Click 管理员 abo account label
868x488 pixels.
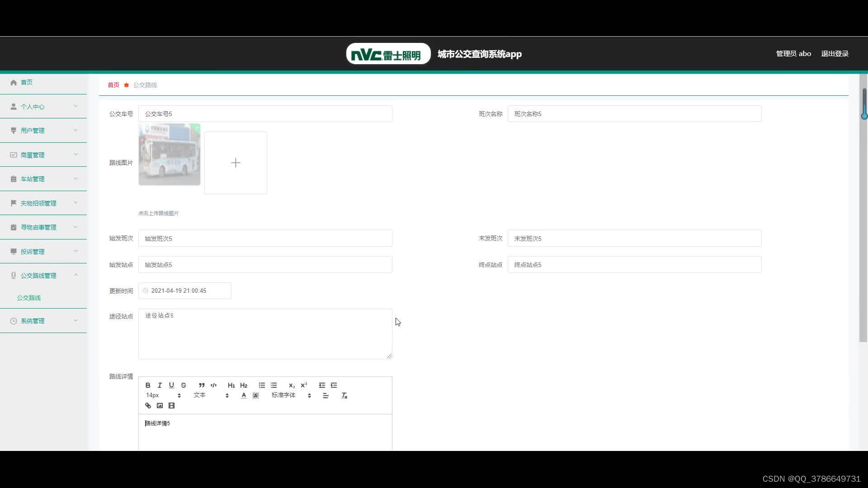[793, 54]
